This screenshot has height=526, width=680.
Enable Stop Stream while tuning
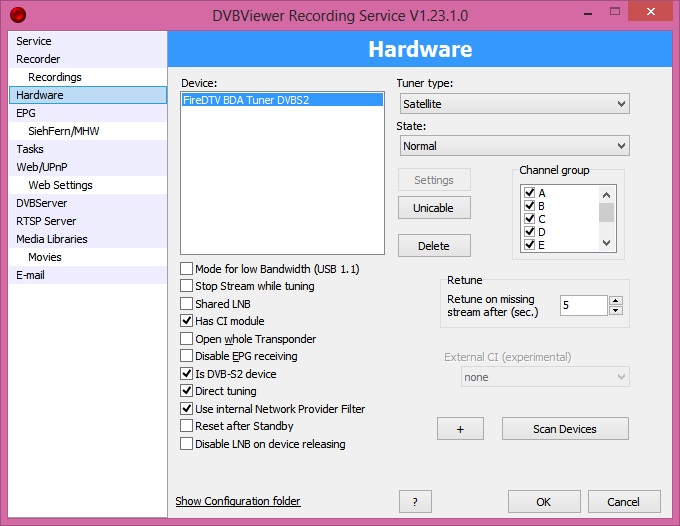186,286
